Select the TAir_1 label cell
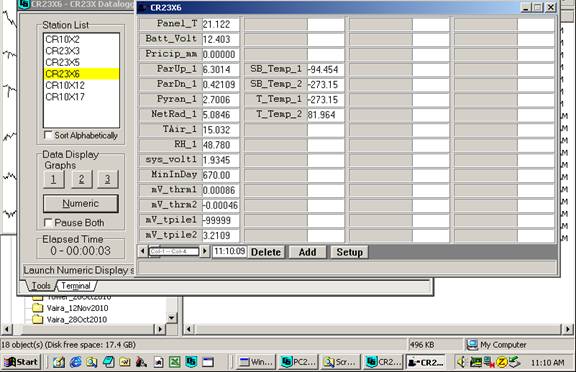The image size is (576, 372). [x=170, y=130]
